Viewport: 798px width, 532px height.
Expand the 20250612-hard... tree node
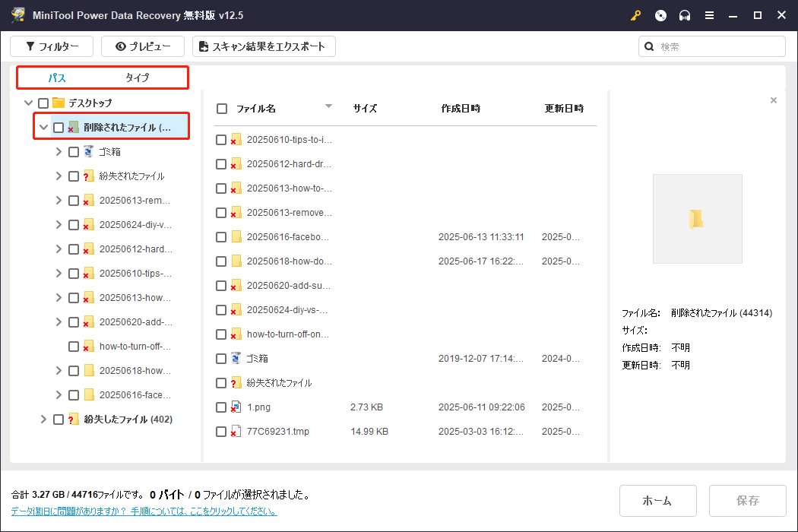[59, 249]
